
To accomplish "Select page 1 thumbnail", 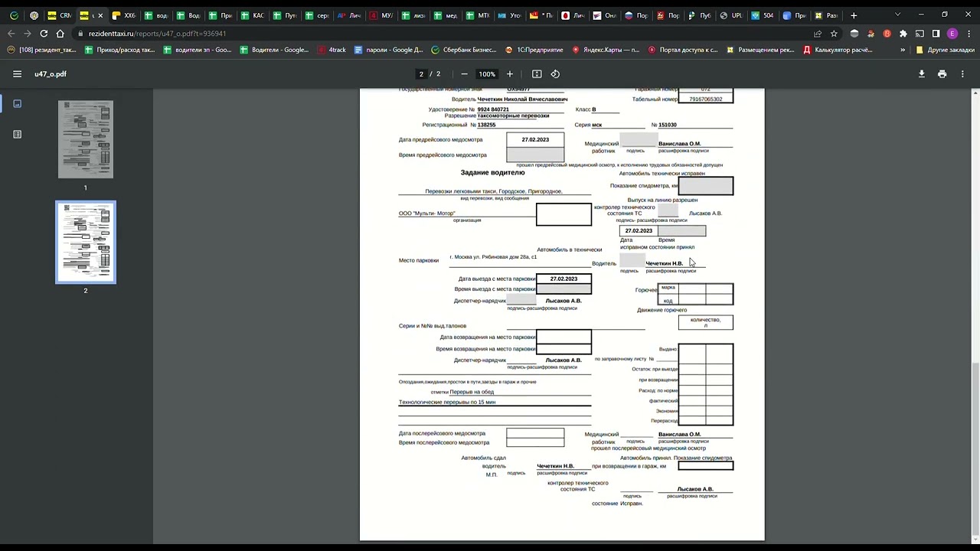I will click(86, 139).
